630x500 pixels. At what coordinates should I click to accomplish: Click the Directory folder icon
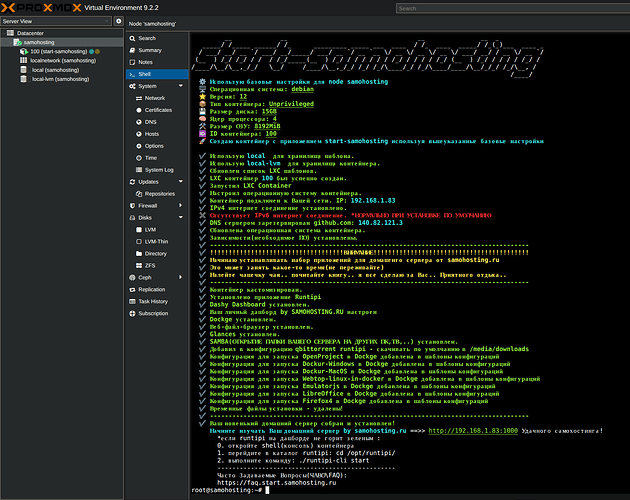139,254
